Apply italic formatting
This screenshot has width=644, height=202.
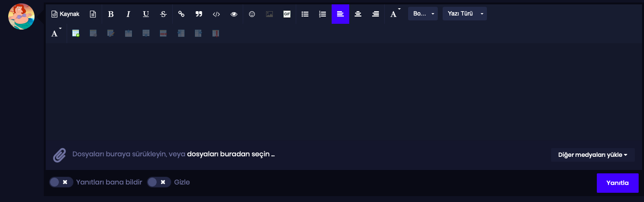(x=128, y=14)
